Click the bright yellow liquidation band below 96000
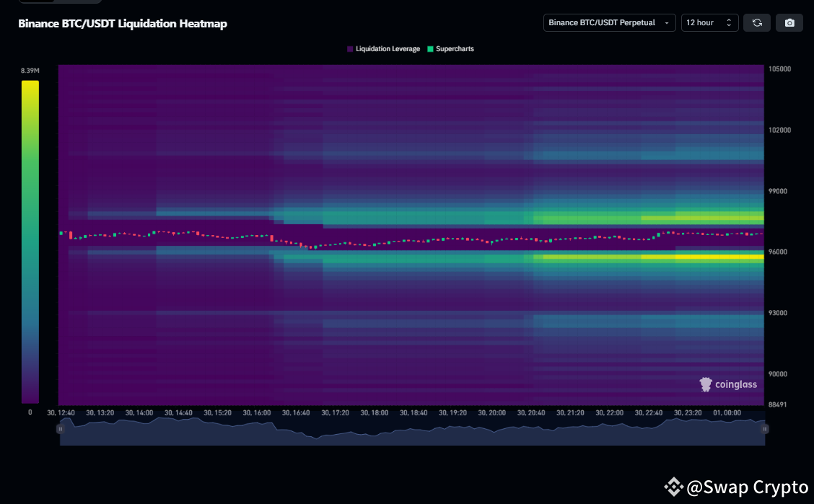The height and width of the screenshot is (504, 814). tap(718, 256)
